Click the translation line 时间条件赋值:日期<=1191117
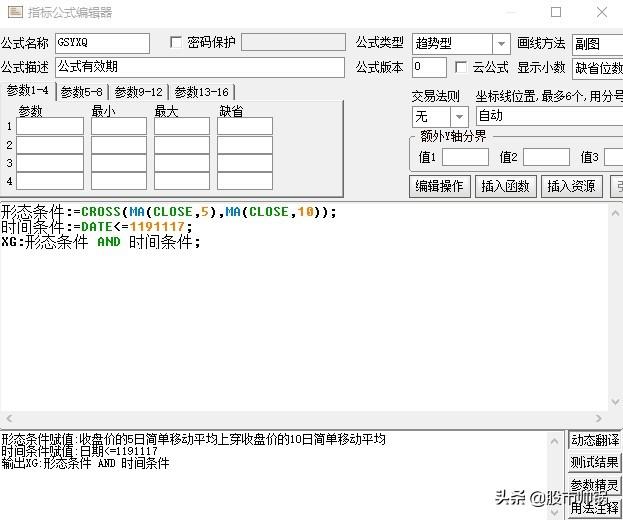The image size is (623, 520). point(79,451)
